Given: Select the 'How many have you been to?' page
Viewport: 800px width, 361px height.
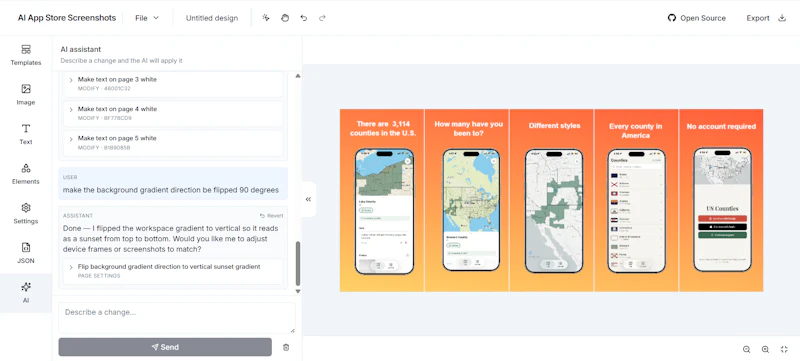Looking at the screenshot, I should (467, 200).
